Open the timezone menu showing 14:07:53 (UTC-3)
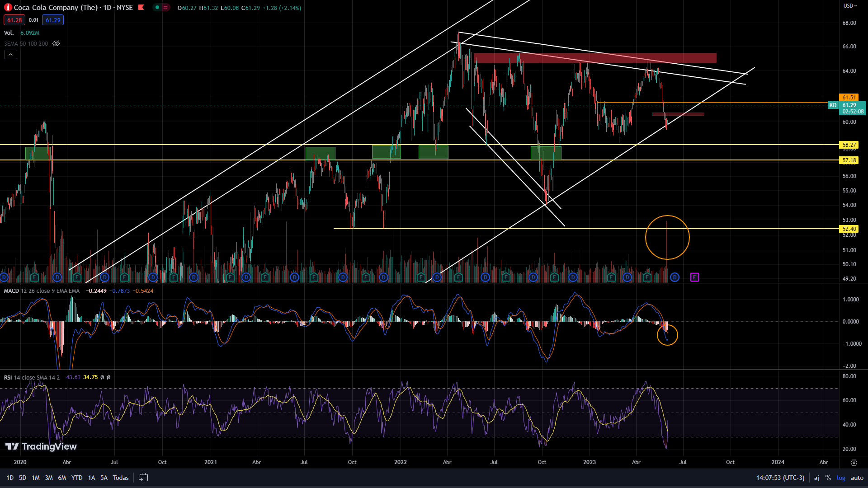 point(780,478)
